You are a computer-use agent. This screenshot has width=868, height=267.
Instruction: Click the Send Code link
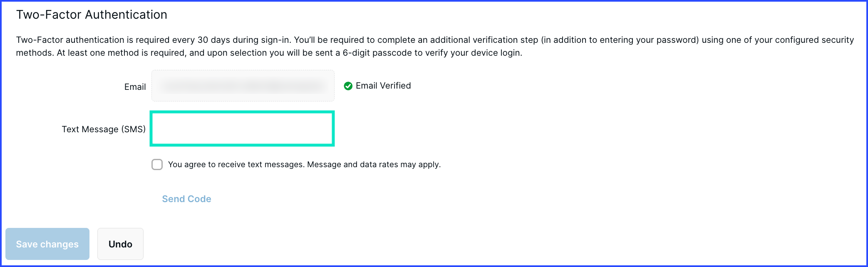coord(186,199)
